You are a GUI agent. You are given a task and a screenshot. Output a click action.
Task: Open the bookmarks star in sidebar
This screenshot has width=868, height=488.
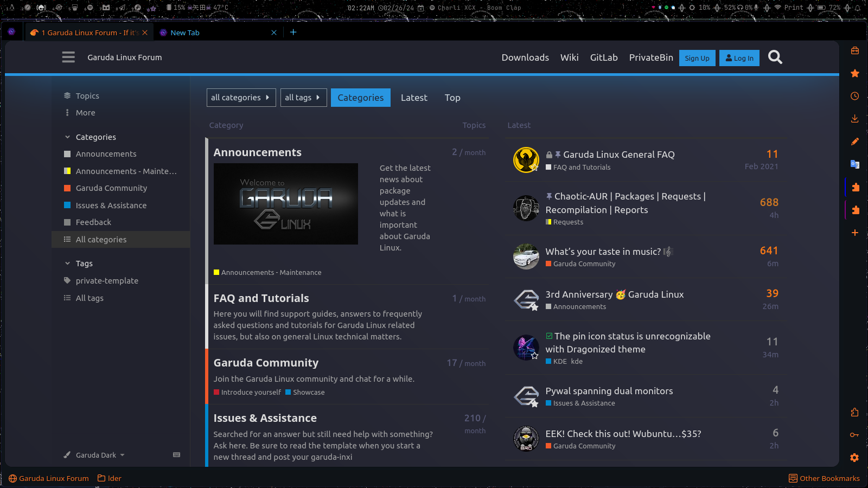click(855, 73)
